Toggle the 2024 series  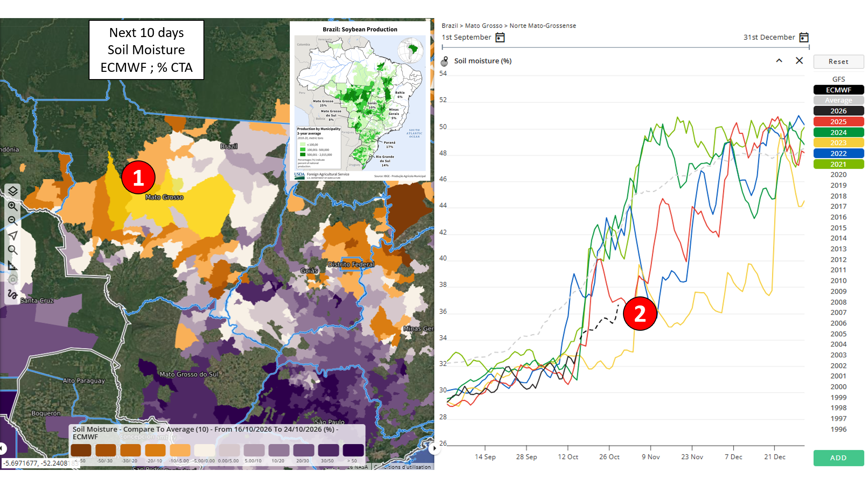tap(839, 132)
